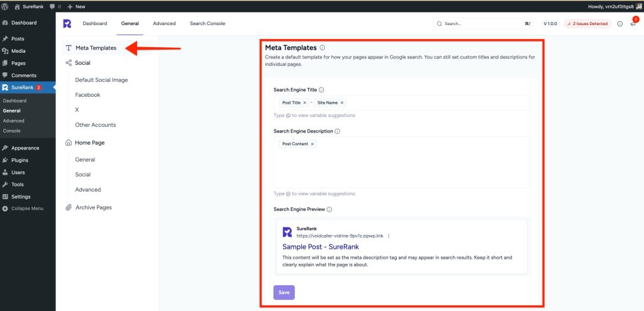Click the Media icon in sidebar
This screenshot has width=644, height=311.
pyautogui.click(x=5, y=51)
